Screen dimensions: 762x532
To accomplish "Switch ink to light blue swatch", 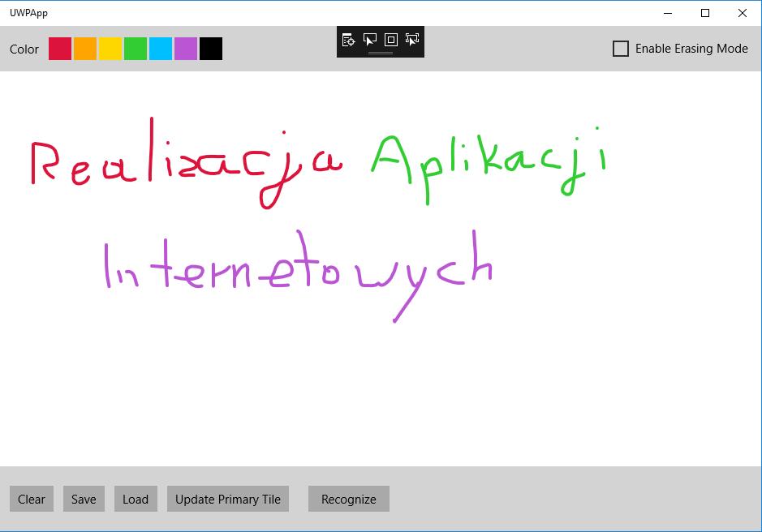I will [161, 49].
